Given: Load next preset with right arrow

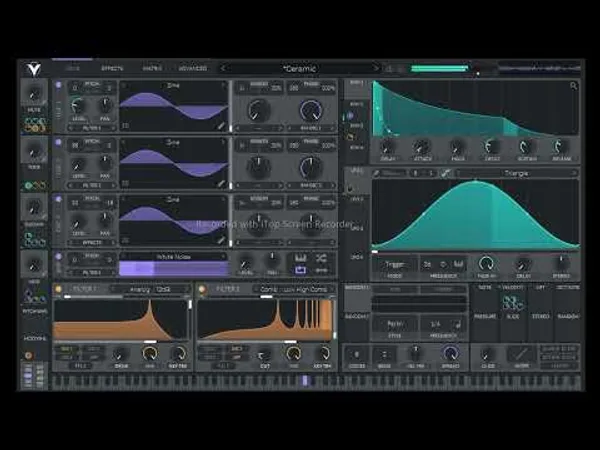Looking at the screenshot, I should click(375, 68).
